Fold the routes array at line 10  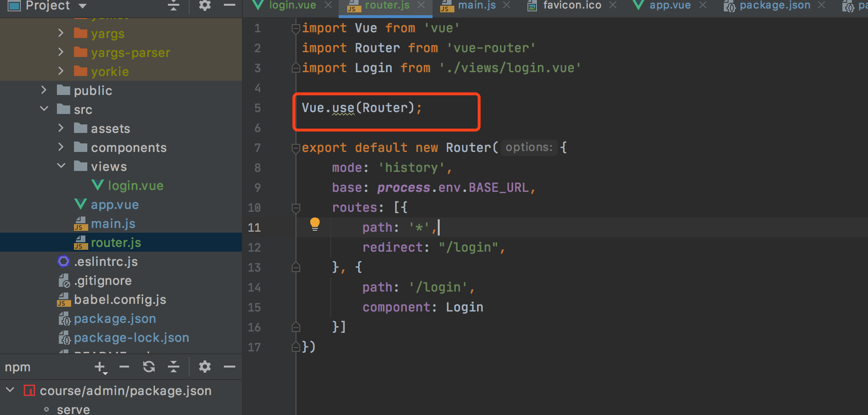[x=296, y=208]
